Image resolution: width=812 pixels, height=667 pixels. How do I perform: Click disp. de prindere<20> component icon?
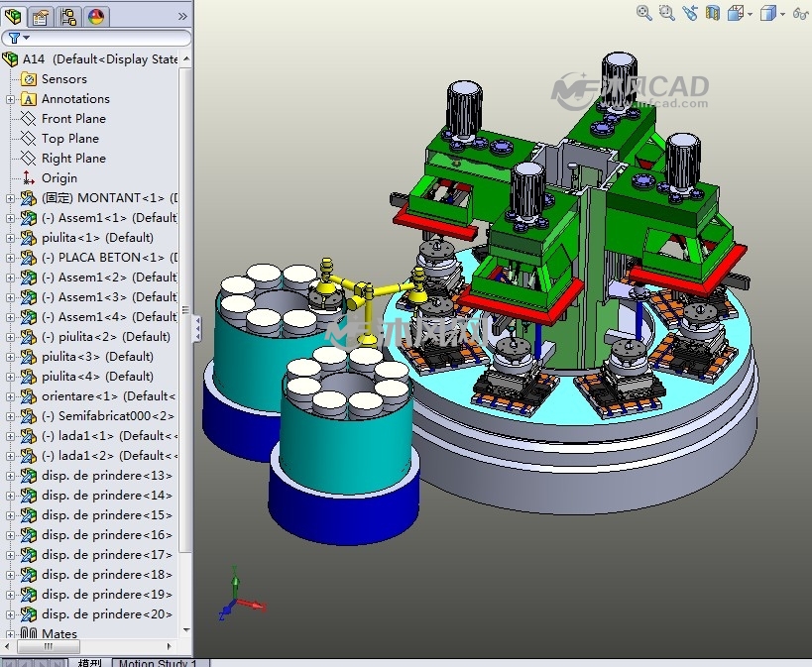(x=29, y=614)
